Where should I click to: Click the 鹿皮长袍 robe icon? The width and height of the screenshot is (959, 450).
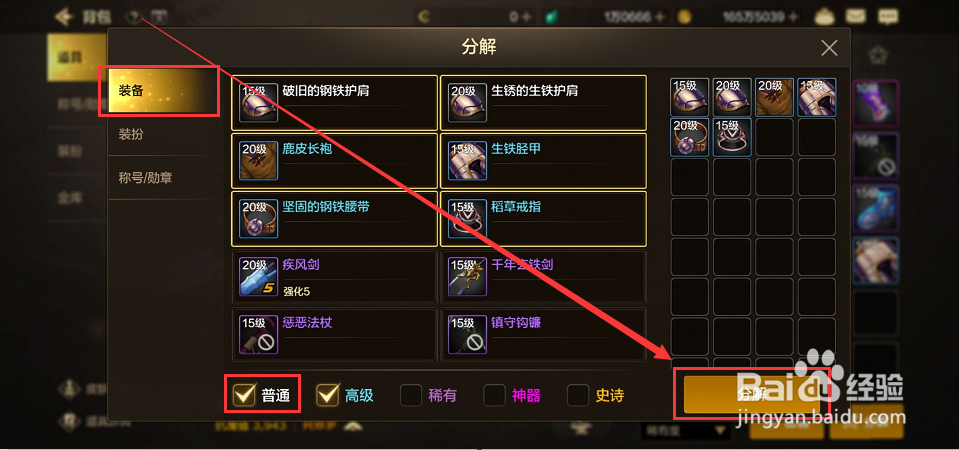pyautogui.click(x=259, y=160)
